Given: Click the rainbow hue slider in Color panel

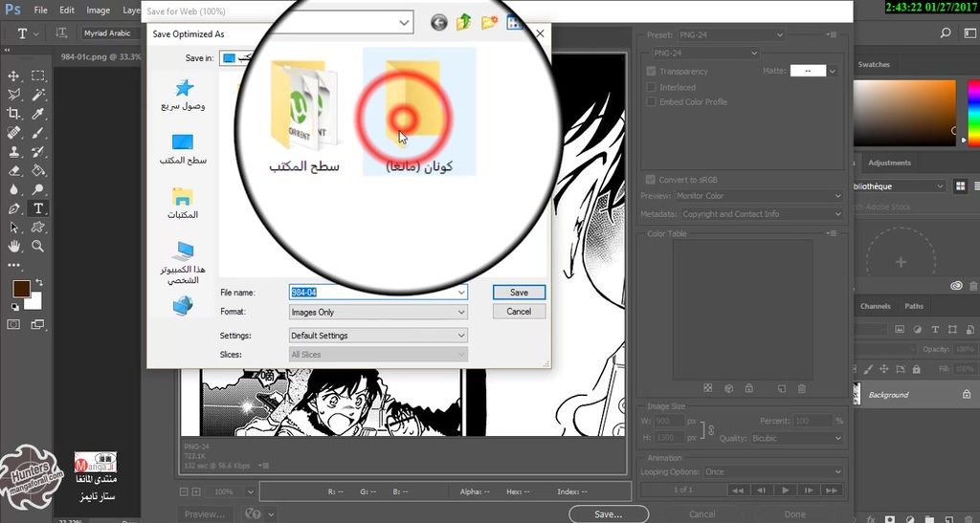Looking at the screenshot, I should click(x=973, y=114).
